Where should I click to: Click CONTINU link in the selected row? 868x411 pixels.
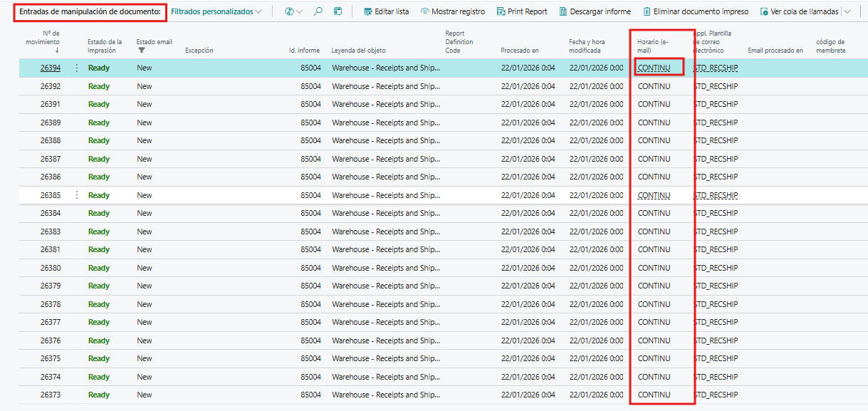[x=654, y=68]
